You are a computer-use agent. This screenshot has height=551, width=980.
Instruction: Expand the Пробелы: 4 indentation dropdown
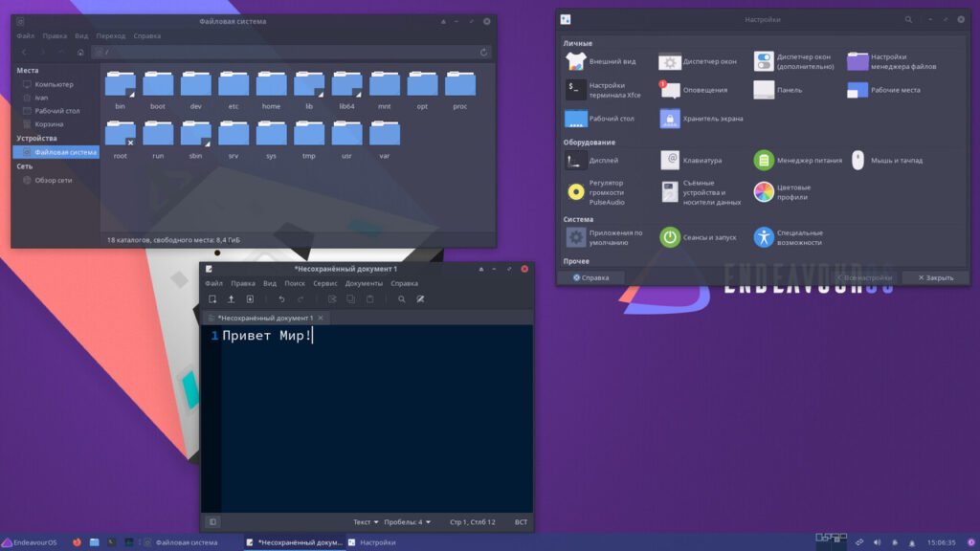tap(407, 522)
